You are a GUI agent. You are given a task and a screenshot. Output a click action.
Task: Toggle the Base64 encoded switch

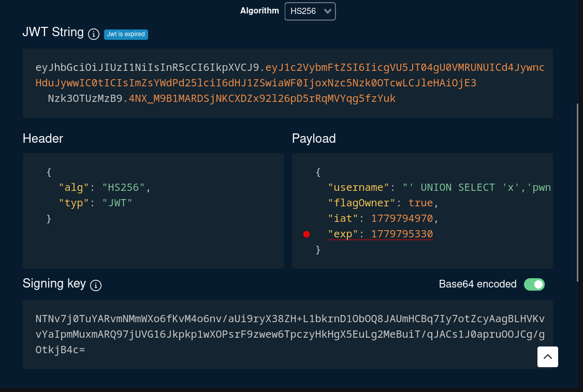[x=534, y=284]
